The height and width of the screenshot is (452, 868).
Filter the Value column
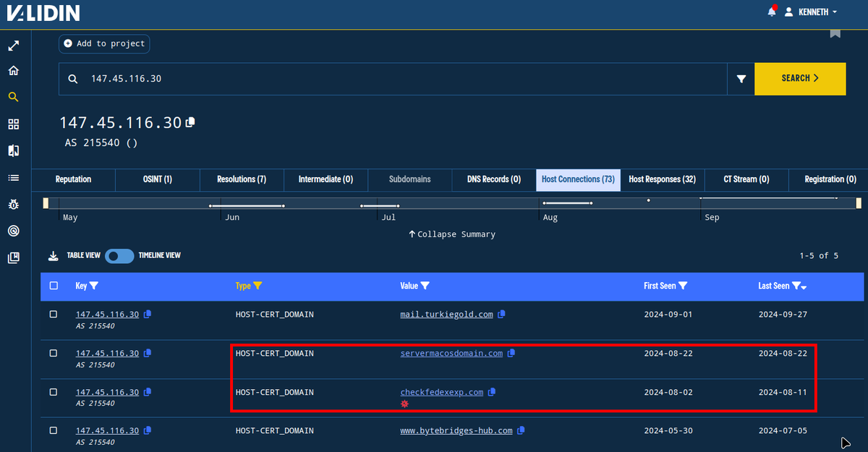coord(425,286)
